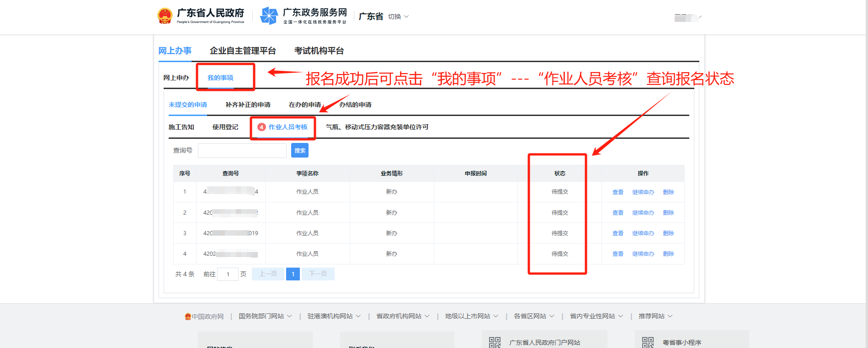Open the 省政府机构网站 dropdown list
Image resolution: width=868 pixels, height=348 pixels.
[x=403, y=316]
